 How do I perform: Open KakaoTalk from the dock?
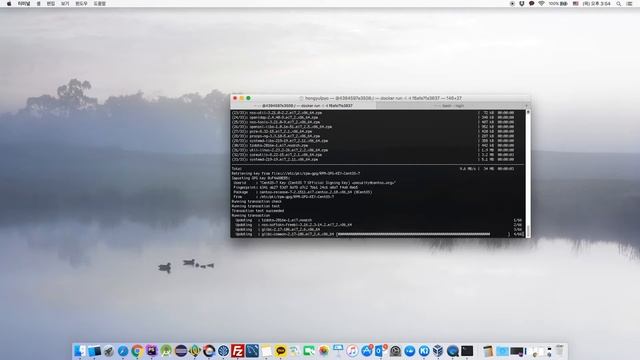click(281, 351)
